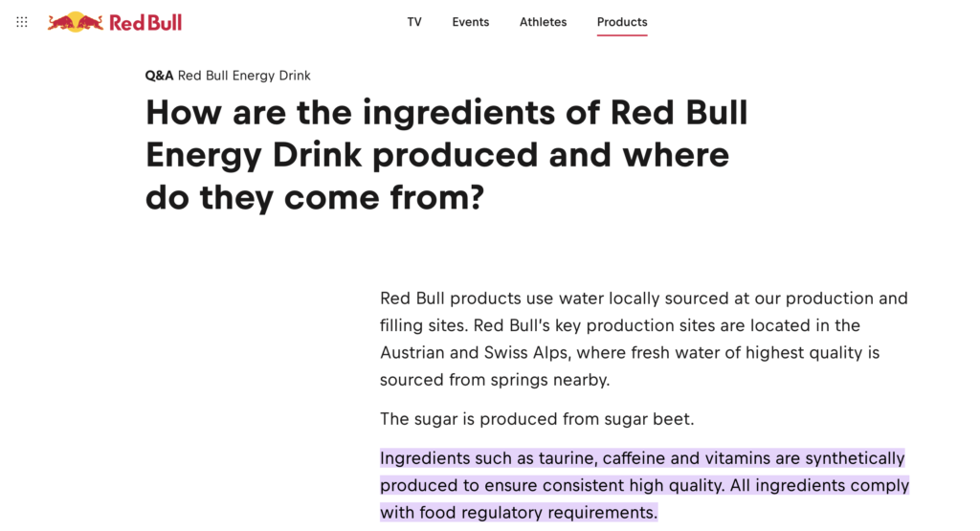
Task: Click the highlighted taurine and caffeine line
Action: point(641,458)
